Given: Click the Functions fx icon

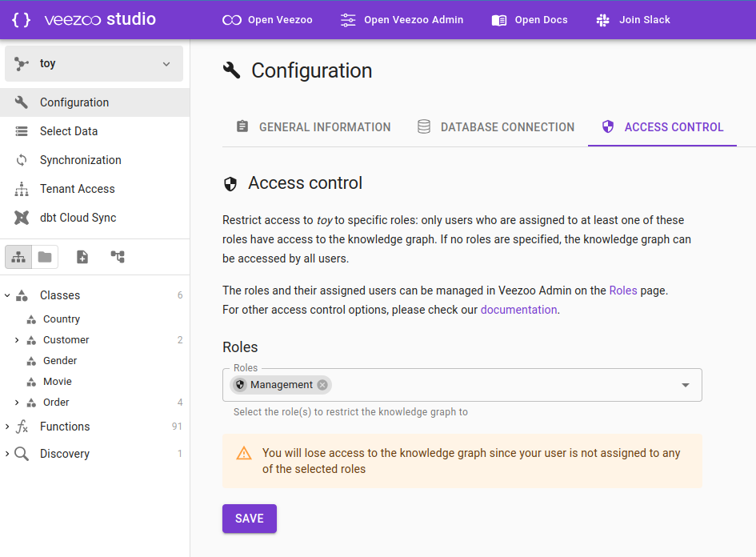Looking at the screenshot, I should point(22,427).
